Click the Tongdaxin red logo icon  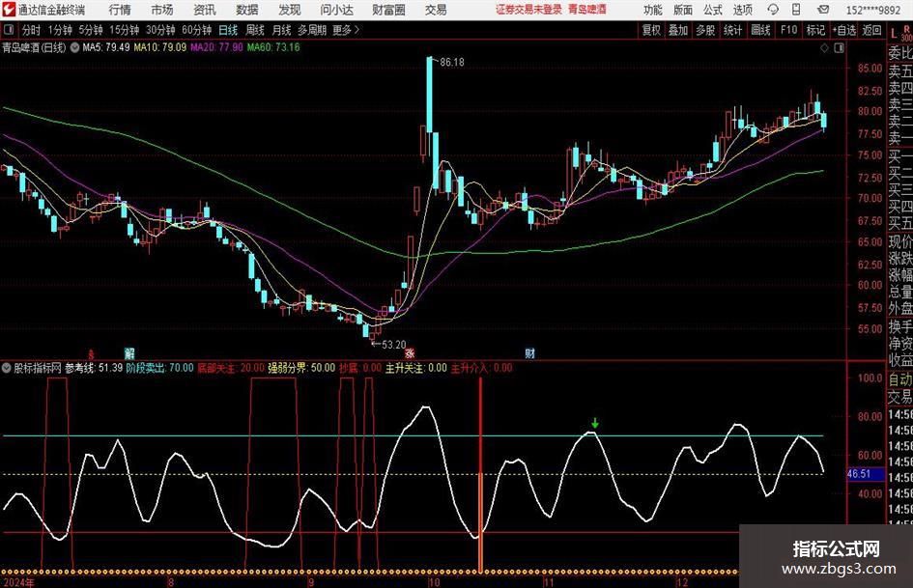8,10
